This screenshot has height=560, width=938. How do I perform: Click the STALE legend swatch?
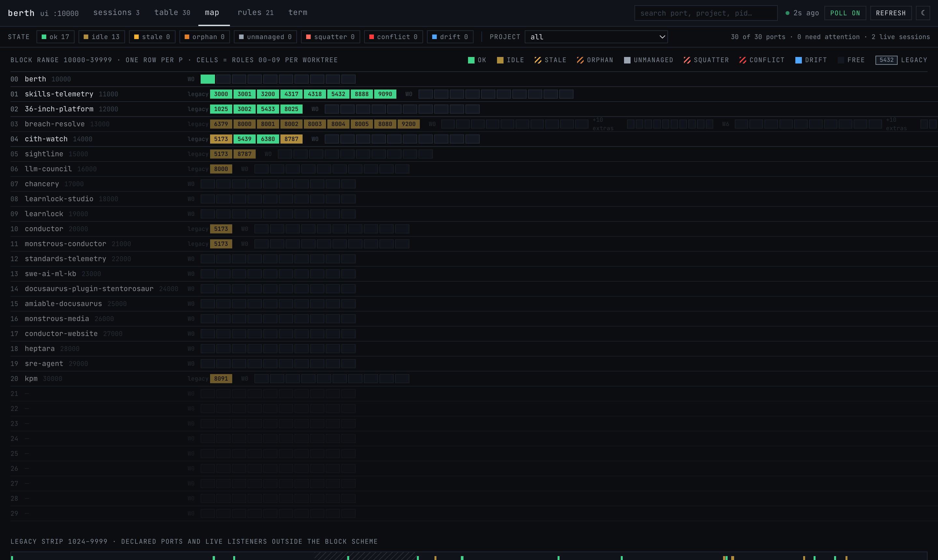(537, 60)
